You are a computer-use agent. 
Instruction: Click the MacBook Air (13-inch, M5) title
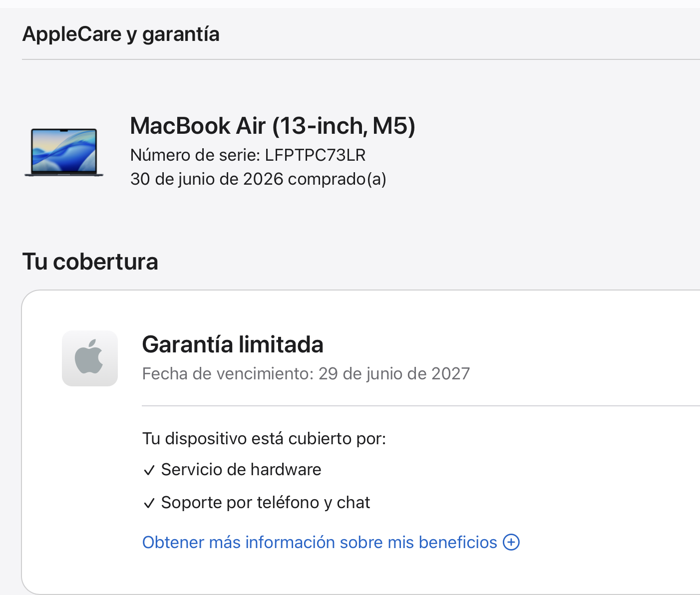click(x=273, y=126)
